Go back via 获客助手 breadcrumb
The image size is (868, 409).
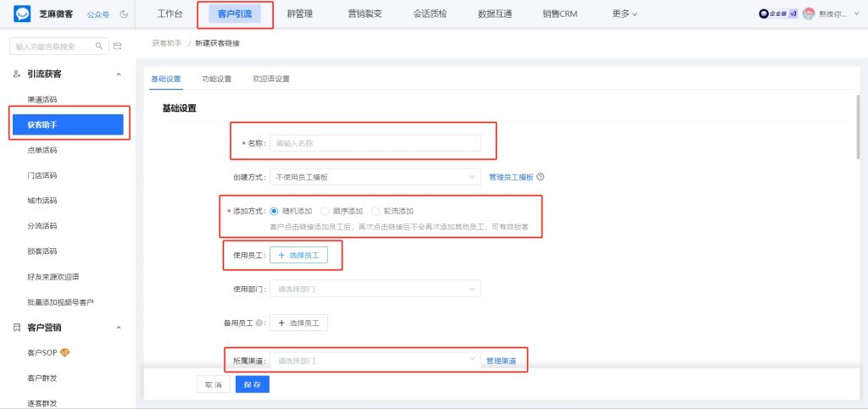click(x=167, y=43)
